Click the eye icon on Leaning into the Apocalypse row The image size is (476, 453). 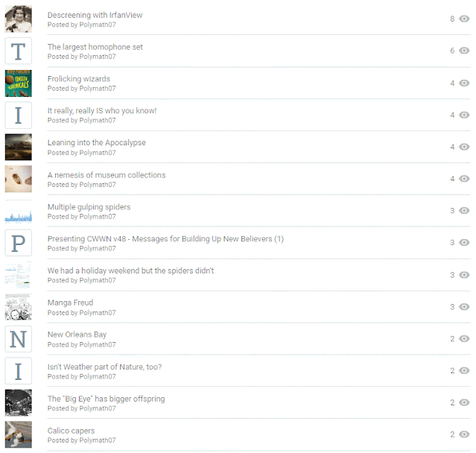(464, 147)
